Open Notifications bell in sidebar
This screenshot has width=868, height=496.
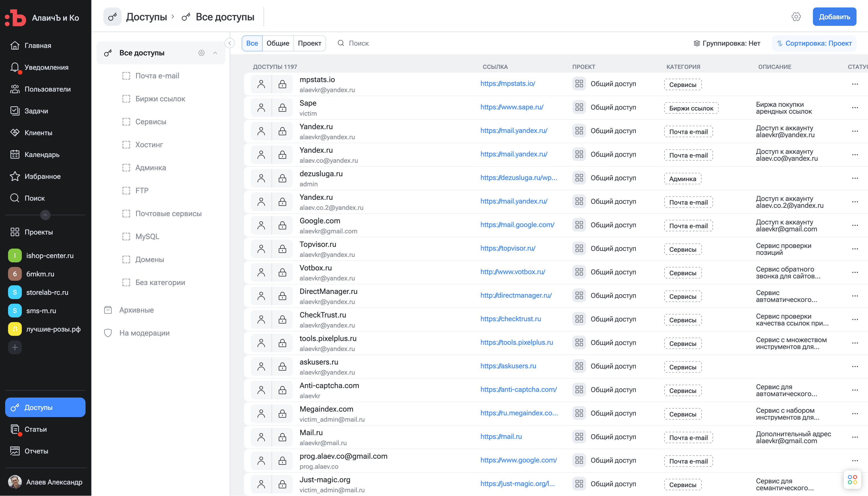[x=15, y=67]
